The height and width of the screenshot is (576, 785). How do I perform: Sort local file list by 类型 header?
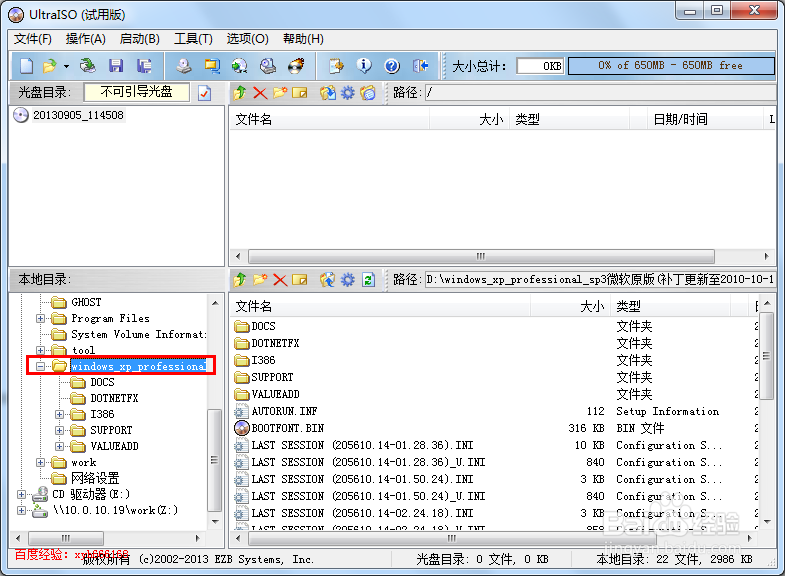(670, 306)
